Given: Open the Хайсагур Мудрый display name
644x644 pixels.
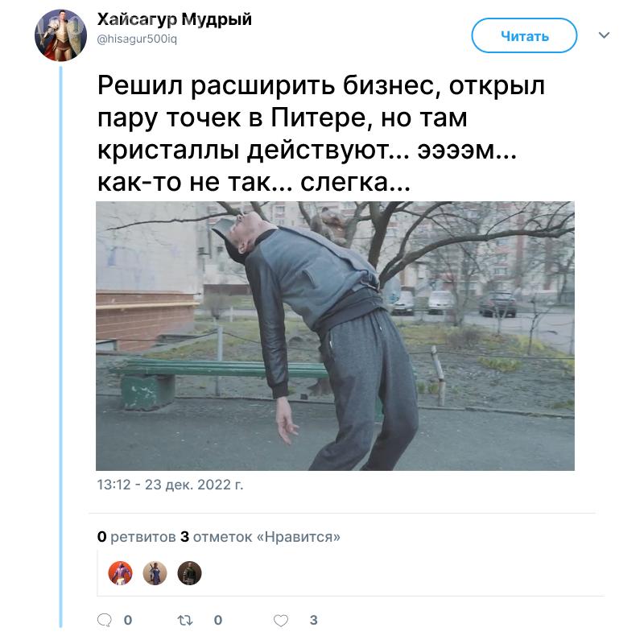Looking at the screenshot, I should 175,19.
